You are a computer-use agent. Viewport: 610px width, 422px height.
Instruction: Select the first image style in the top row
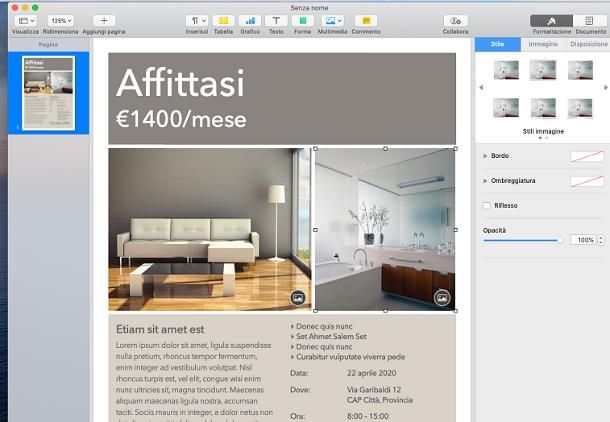coord(506,70)
